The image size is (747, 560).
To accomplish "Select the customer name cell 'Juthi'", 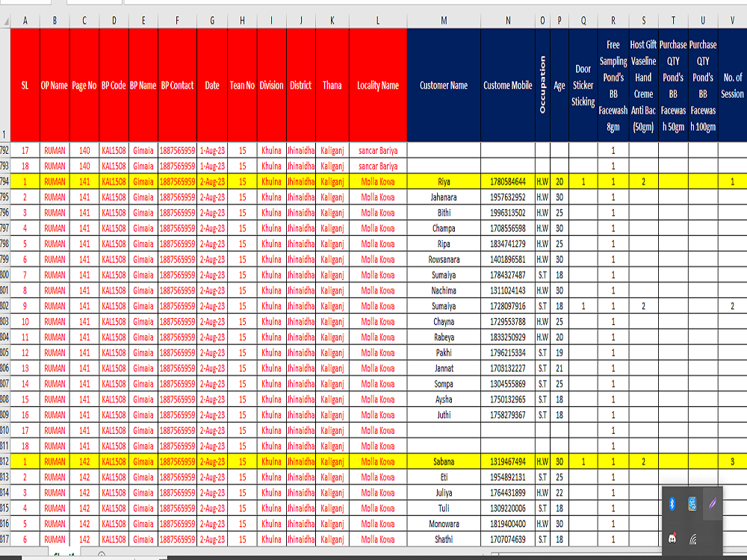I will 444,414.
